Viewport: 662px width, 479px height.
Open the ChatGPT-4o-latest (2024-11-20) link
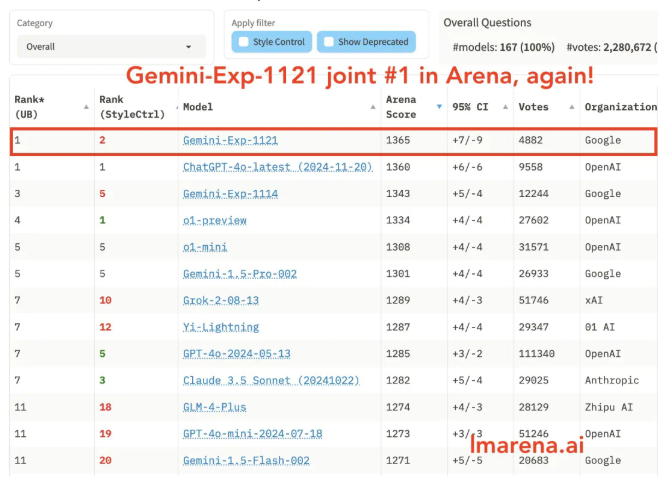point(277,167)
